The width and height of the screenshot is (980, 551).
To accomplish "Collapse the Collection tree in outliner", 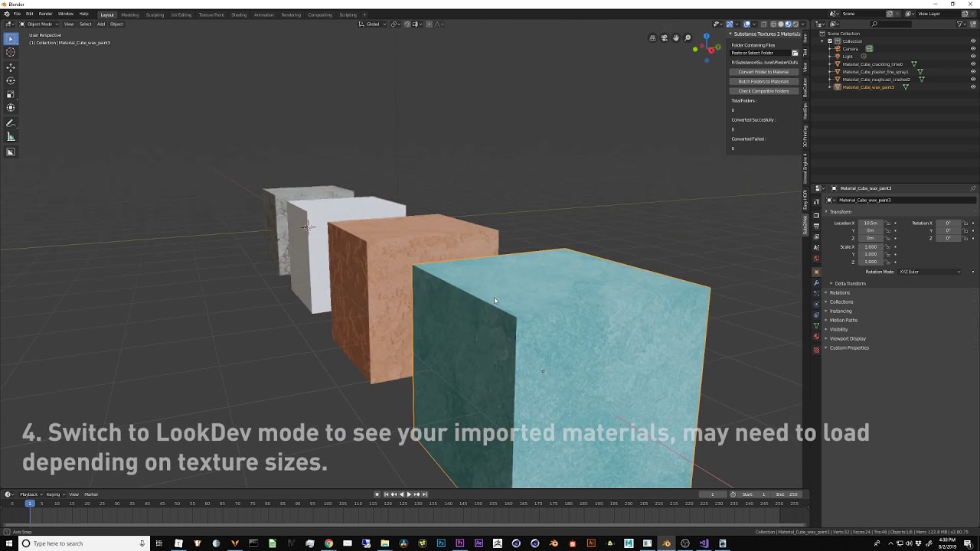I will pos(822,41).
